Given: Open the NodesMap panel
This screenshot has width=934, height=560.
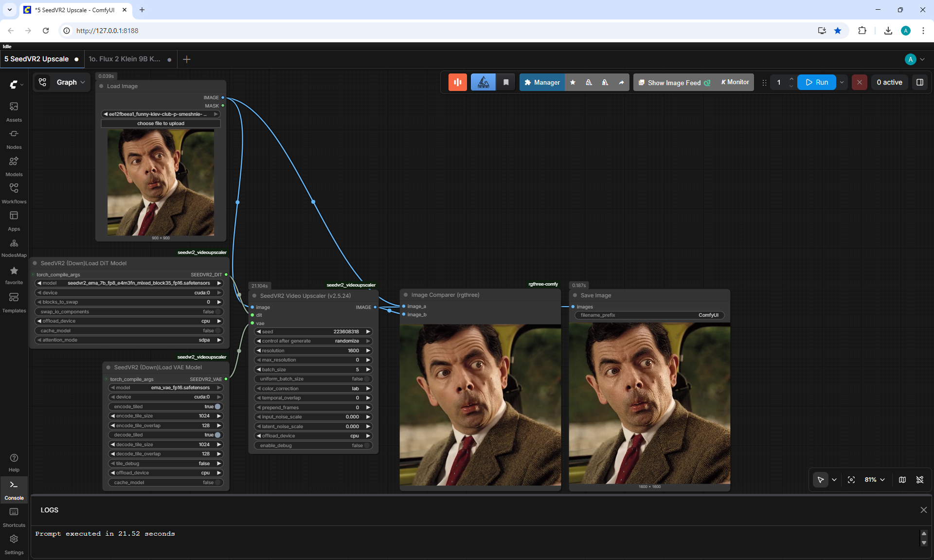Looking at the screenshot, I should tap(14, 248).
